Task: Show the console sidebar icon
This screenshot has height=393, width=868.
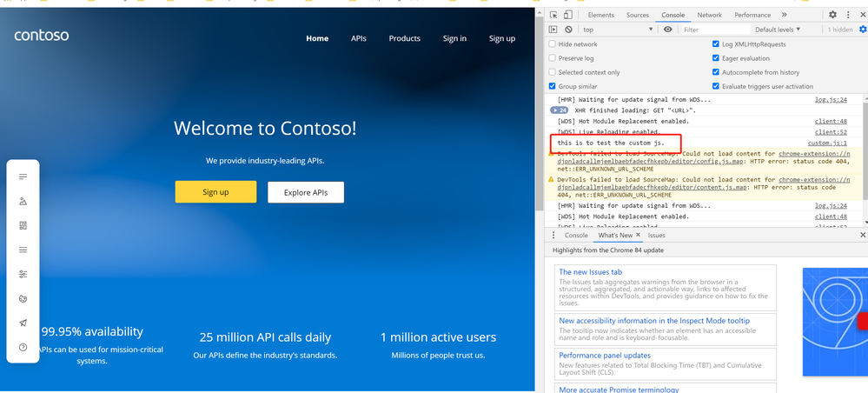Action: tap(553, 30)
